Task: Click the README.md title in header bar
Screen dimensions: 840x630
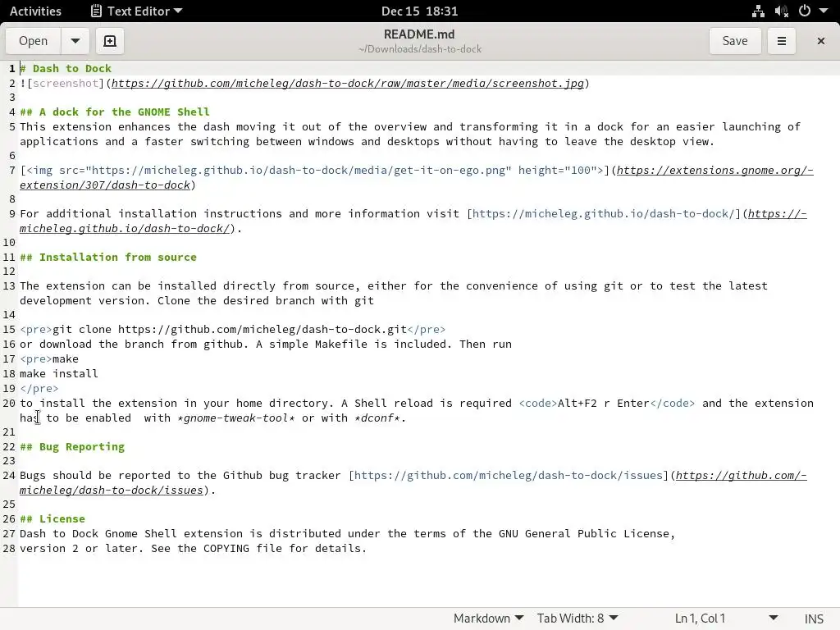Action: [x=419, y=34]
